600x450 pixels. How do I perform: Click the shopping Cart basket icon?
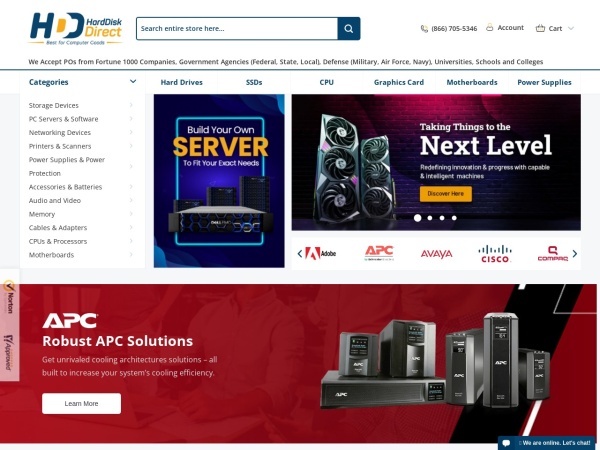pyautogui.click(x=540, y=28)
